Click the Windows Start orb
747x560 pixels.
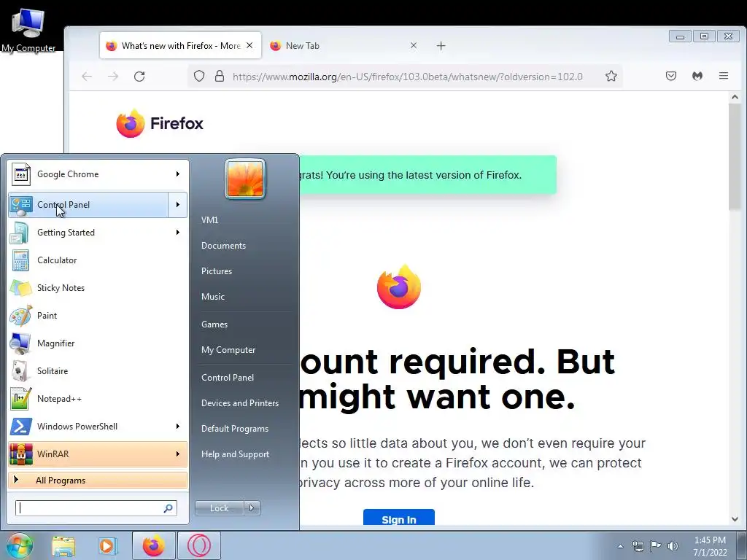20,545
